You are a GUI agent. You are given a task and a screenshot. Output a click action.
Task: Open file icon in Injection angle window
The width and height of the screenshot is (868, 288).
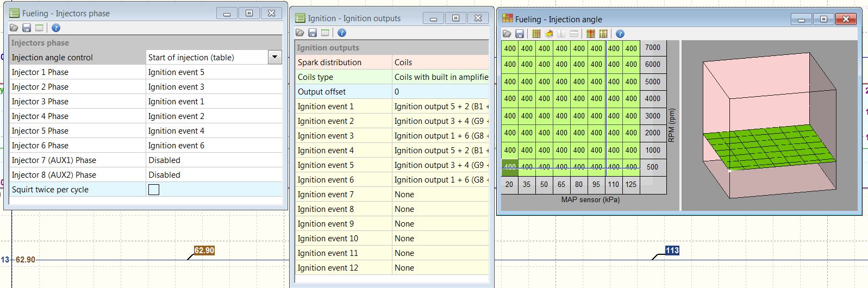click(507, 34)
